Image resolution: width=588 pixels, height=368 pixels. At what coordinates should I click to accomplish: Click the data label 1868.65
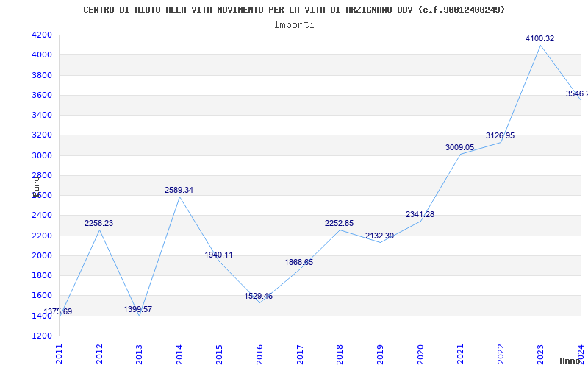(299, 262)
